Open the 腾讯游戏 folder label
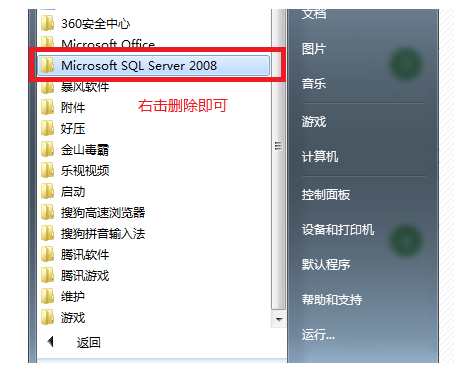The image size is (454, 371). point(85,275)
